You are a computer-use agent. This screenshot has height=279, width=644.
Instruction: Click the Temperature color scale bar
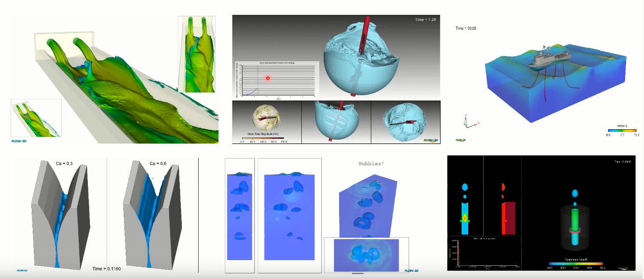pos(577,264)
